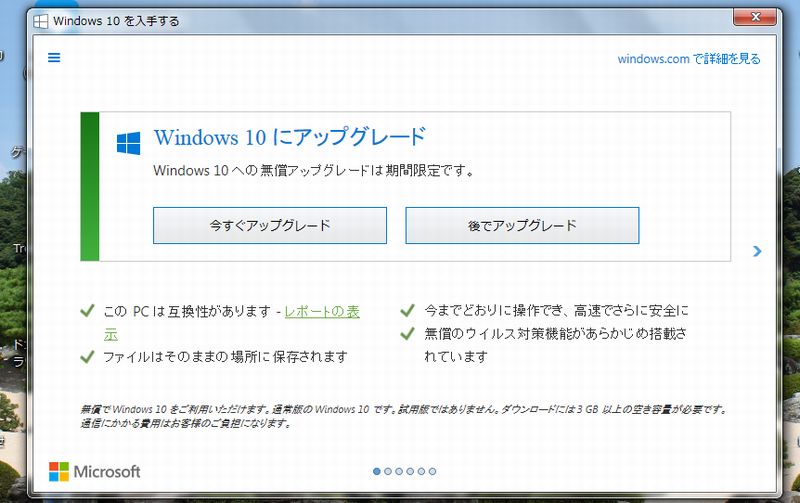Go to the next slide with the right chevron

pyautogui.click(x=757, y=251)
